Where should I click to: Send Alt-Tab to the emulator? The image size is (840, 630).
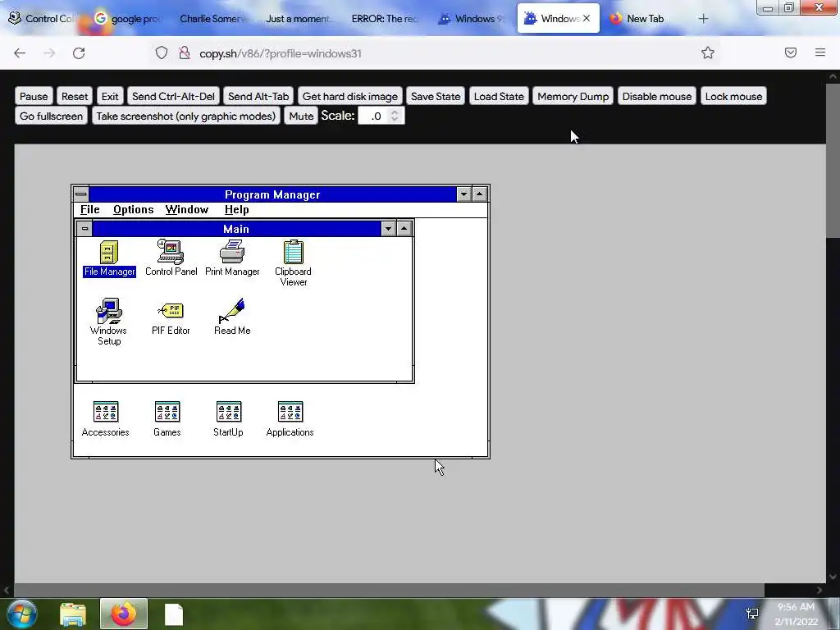[258, 97]
